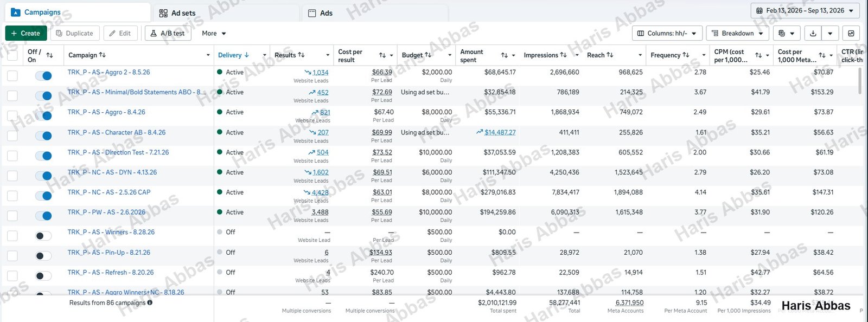Open Frequency column options caret
The image size is (868, 322).
coord(704,55)
